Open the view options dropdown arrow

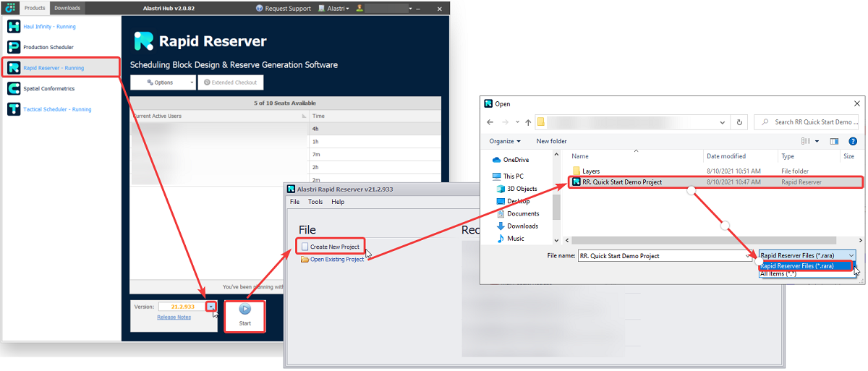[x=817, y=141]
